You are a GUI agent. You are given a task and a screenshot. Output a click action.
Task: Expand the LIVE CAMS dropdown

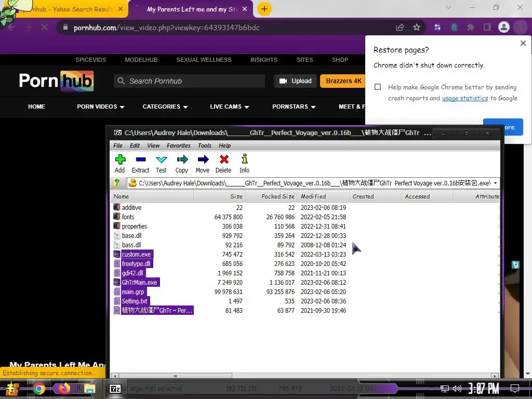tap(229, 107)
